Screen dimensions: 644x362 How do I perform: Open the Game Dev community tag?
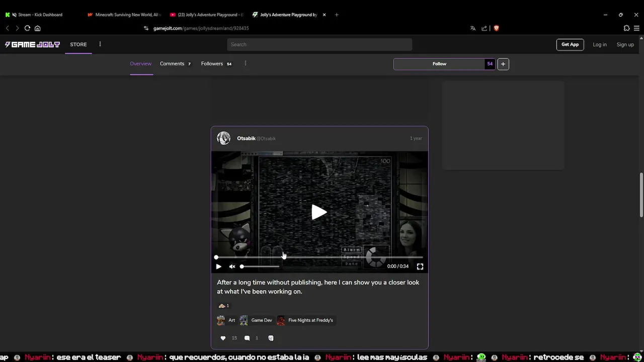point(256,320)
